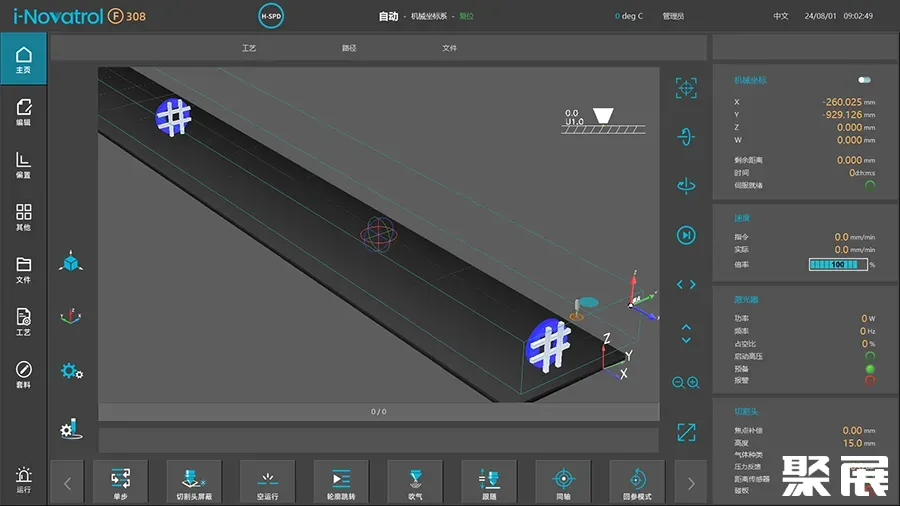The image size is (900, 506).
Task: Open the 中文 language selector
Action: (x=781, y=16)
